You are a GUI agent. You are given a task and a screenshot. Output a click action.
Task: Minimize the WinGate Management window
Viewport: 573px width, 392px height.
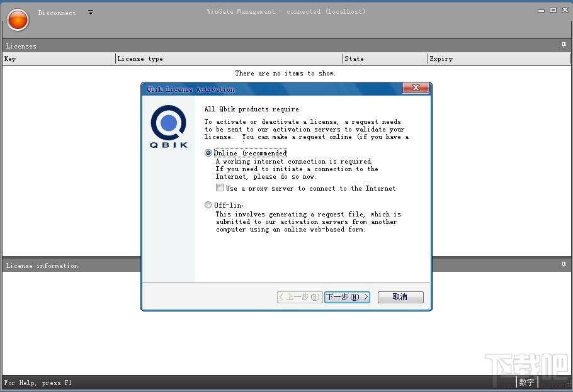542,10
